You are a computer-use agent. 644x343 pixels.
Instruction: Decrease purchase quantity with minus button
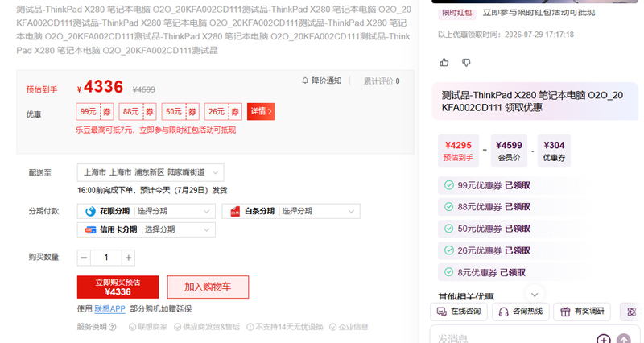coord(84,258)
